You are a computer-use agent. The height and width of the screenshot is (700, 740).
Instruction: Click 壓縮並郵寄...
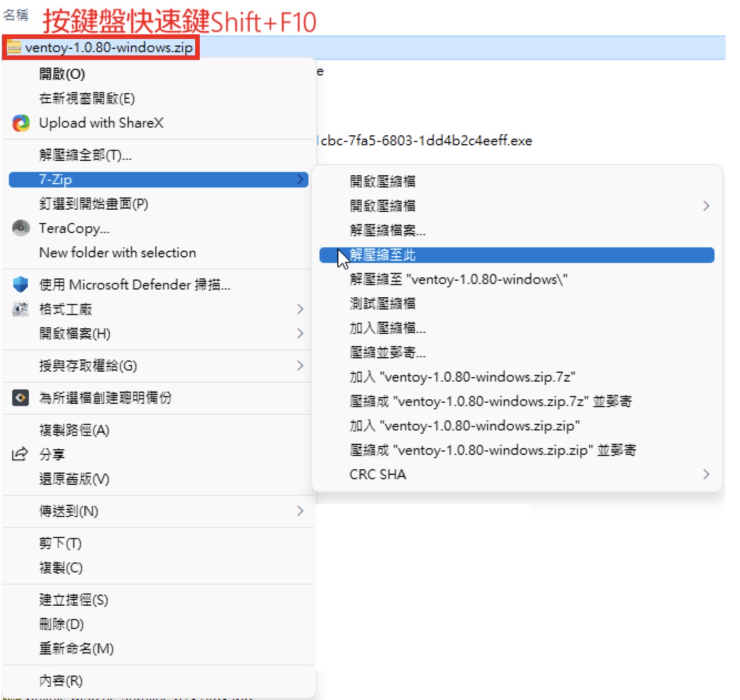point(517,352)
